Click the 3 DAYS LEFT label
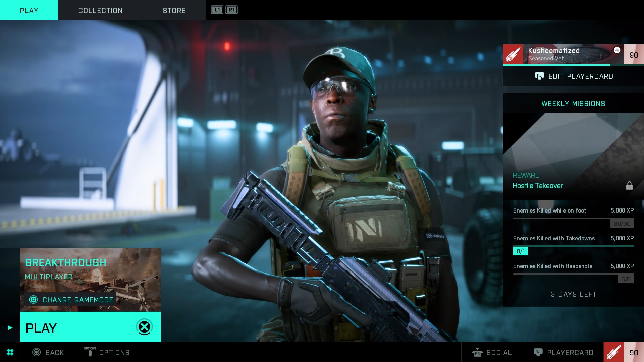644x362 pixels. [x=574, y=294]
